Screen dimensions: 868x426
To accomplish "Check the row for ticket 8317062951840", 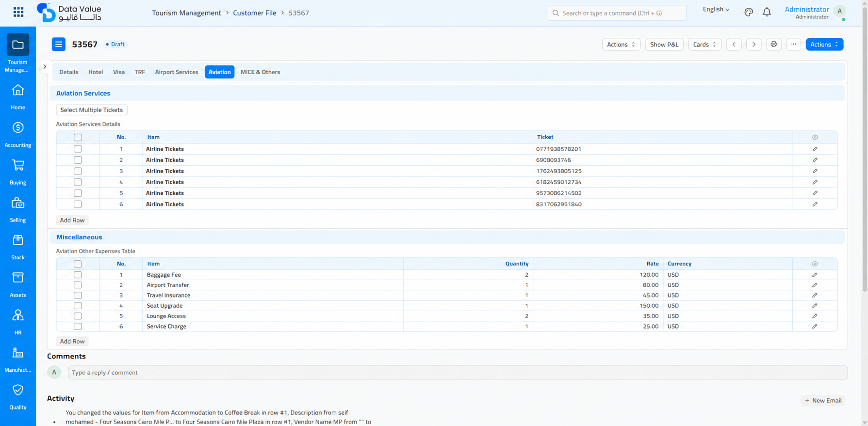I will 78,204.
